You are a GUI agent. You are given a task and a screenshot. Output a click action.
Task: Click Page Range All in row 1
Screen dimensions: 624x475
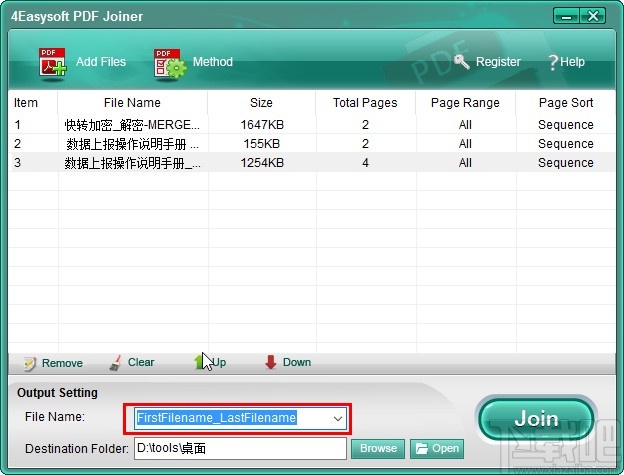pyautogui.click(x=465, y=125)
